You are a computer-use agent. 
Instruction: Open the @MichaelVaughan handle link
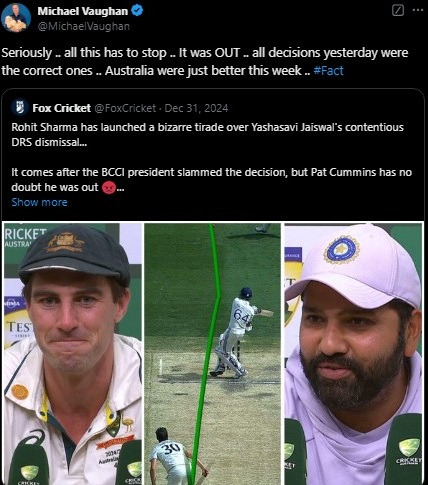click(x=84, y=26)
